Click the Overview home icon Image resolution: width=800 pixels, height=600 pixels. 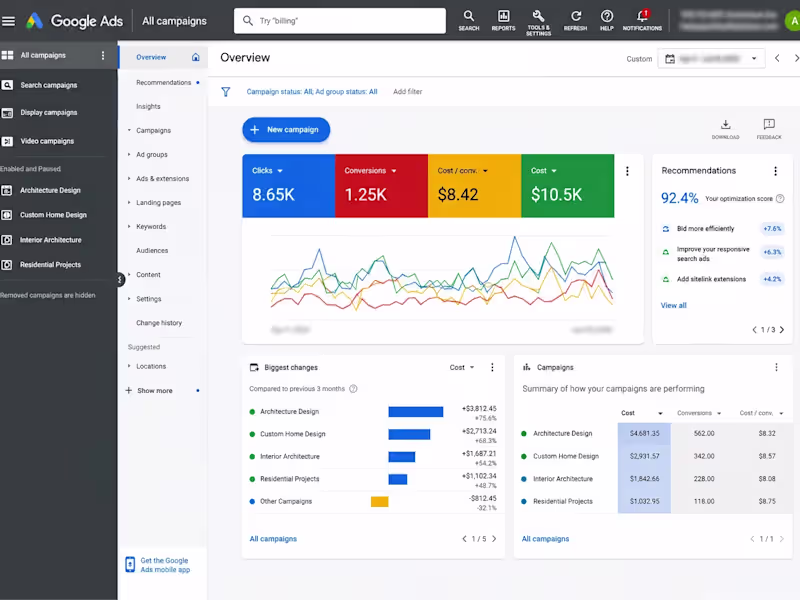(x=195, y=57)
